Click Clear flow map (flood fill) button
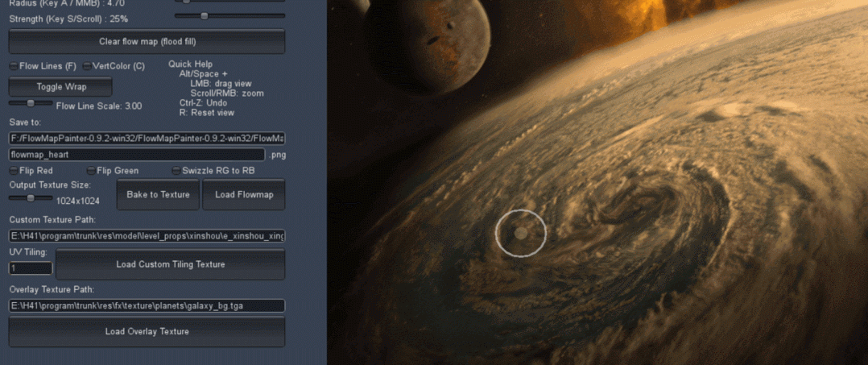The height and width of the screenshot is (365, 868). [147, 42]
